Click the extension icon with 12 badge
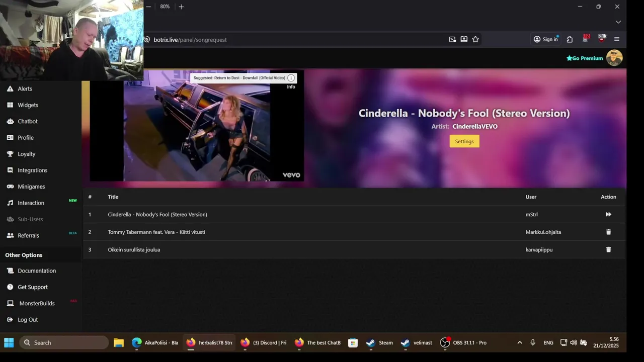Screen dimensions: 644x362 pos(586,39)
